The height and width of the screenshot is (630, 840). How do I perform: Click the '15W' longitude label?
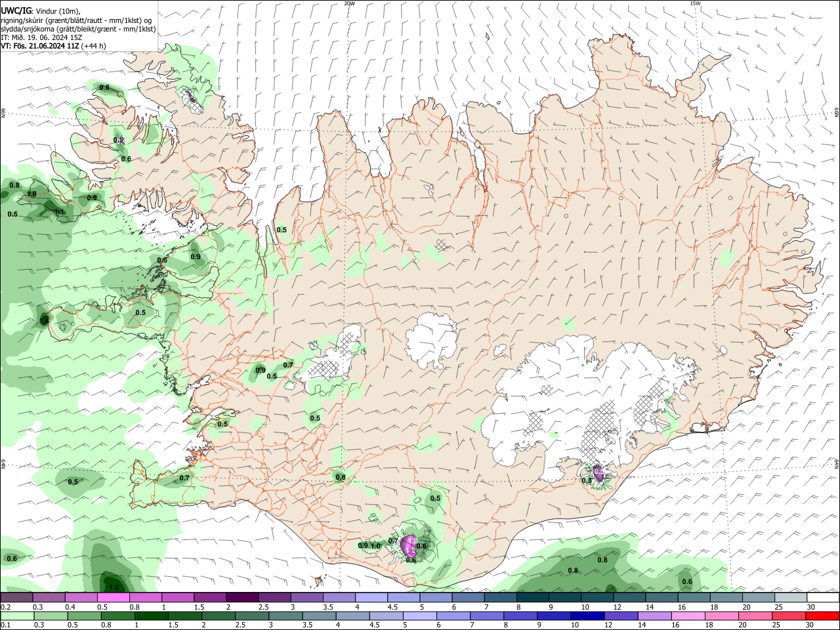[695, 3]
